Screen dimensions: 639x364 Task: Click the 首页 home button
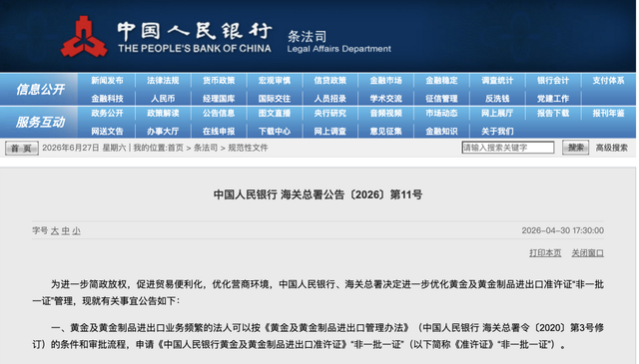pyautogui.click(x=22, y=149)
